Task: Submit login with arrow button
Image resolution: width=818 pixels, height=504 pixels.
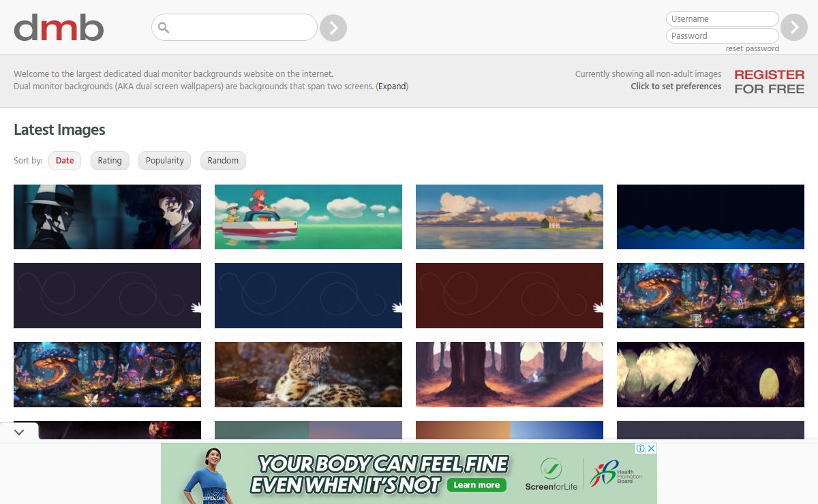Action: click(x=794, y=27)
